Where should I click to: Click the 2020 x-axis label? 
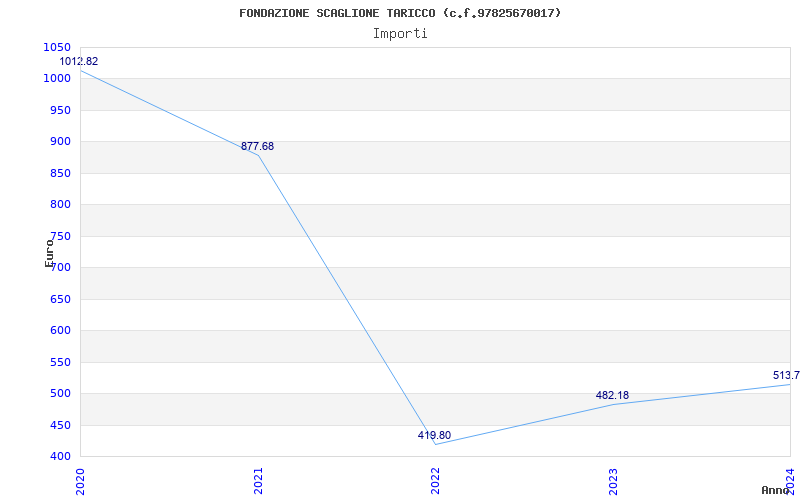(x=81, y=481)
